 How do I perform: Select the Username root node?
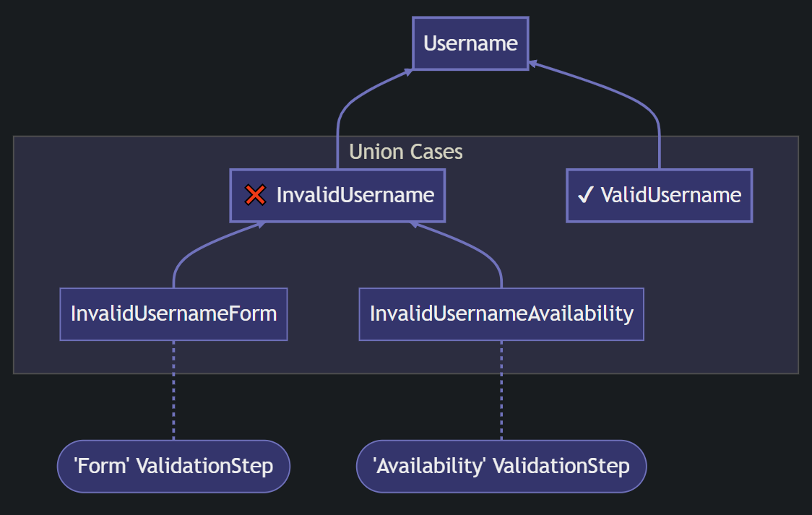click(470, 43)
